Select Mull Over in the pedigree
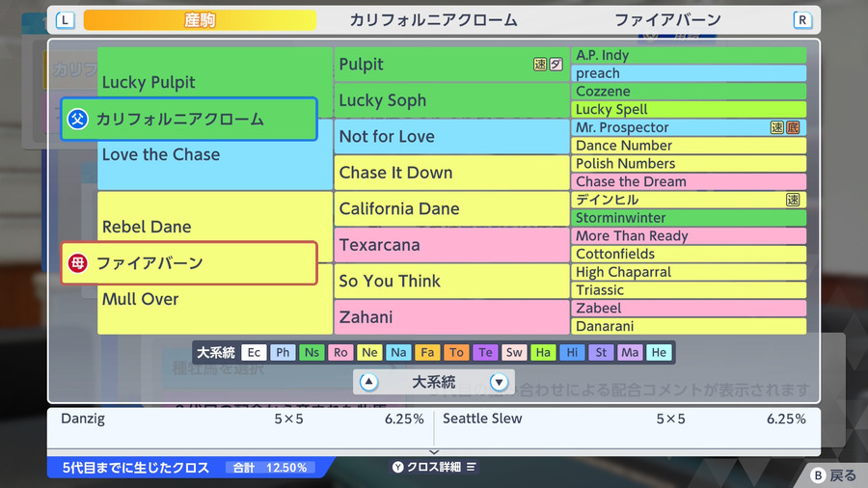868x488 pixels. pos(140,299)
